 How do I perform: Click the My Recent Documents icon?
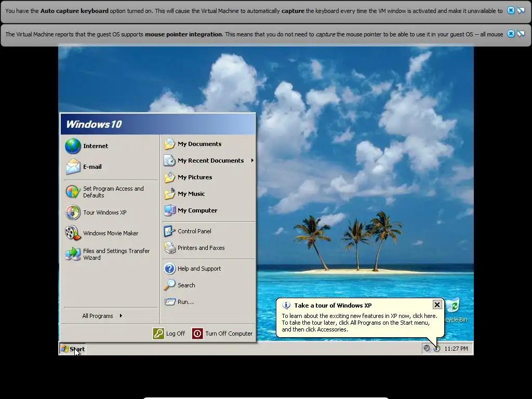click(x=170, y=161)
